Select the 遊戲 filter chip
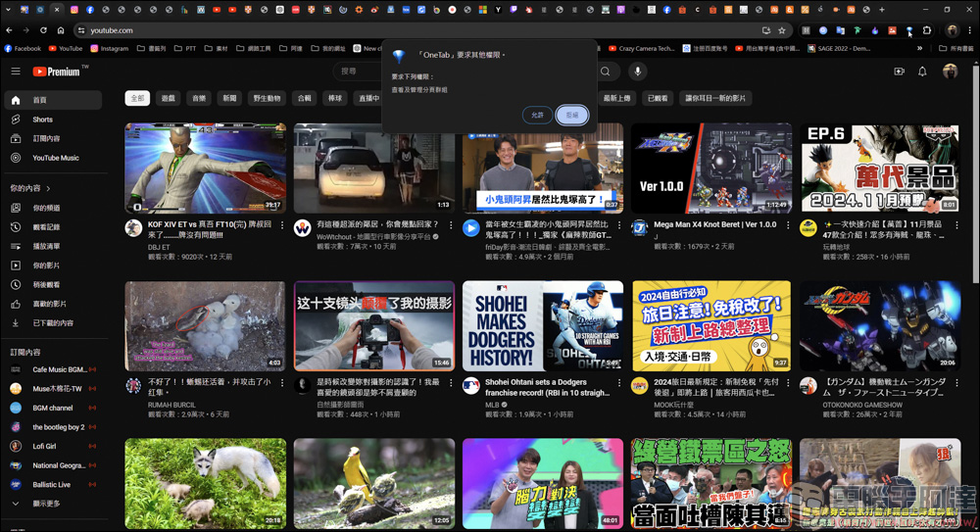 coord(169,98)
